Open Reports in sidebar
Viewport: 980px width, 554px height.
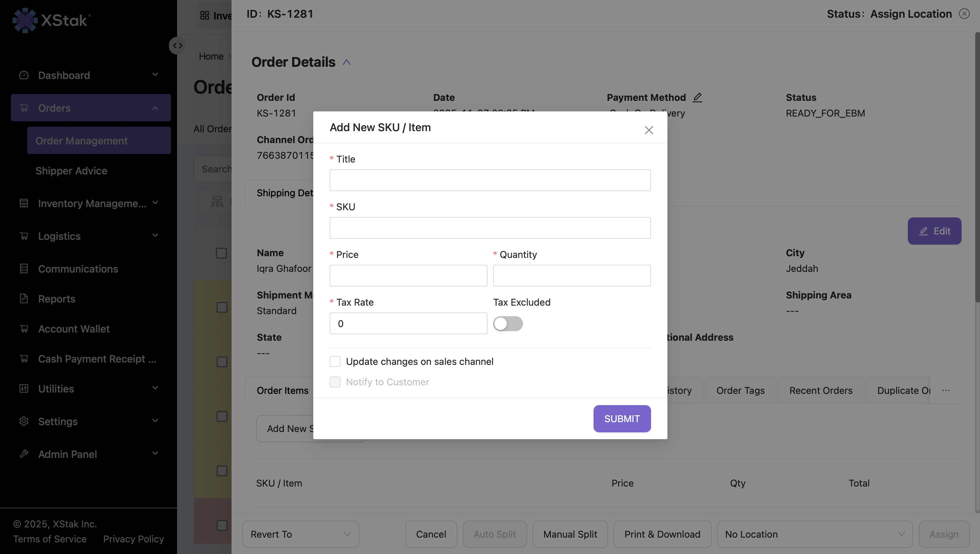tap(57, 299)
